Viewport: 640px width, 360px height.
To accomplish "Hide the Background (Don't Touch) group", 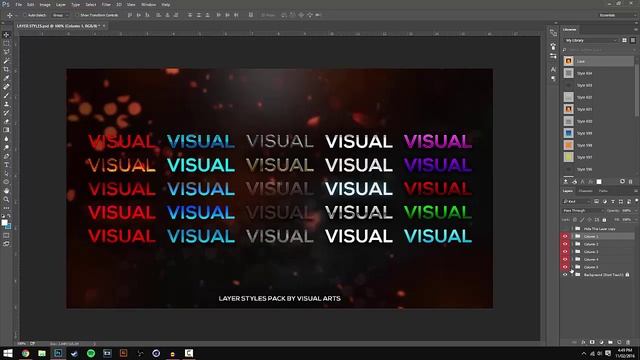I will pyautogui.click(x=565, y=275).
